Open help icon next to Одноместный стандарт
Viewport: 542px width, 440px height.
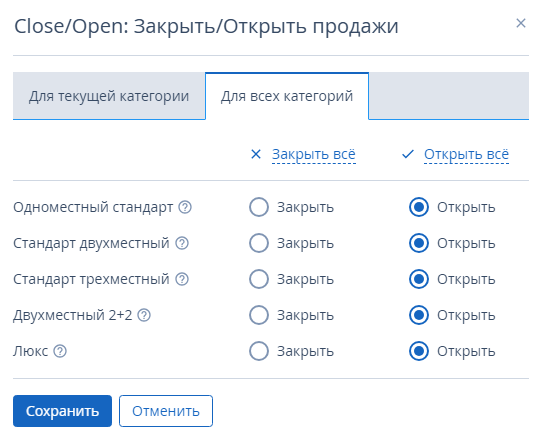pos(185,207)
